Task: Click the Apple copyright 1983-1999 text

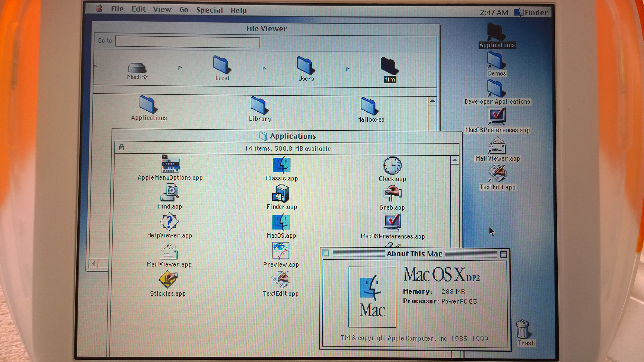Action: [414, 338]
